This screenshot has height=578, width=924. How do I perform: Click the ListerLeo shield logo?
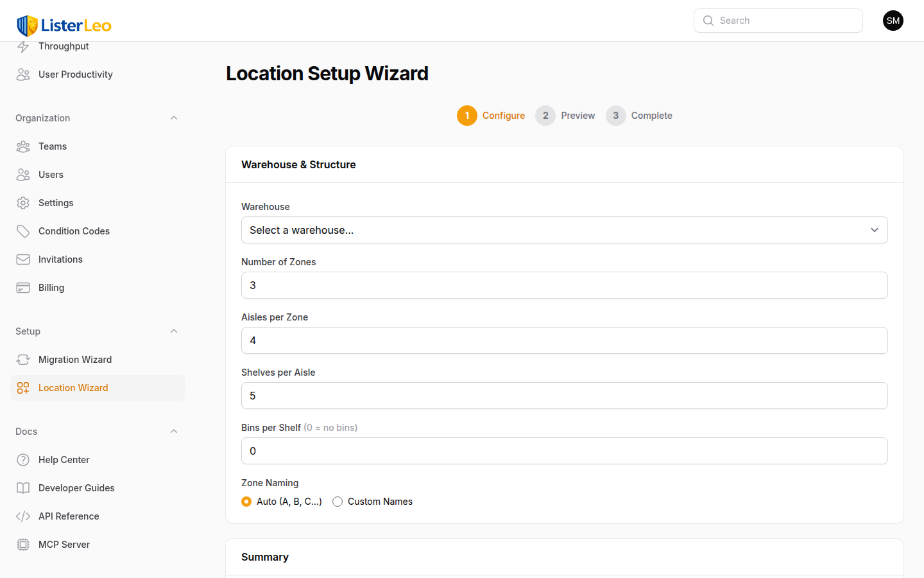coord(26,26)
